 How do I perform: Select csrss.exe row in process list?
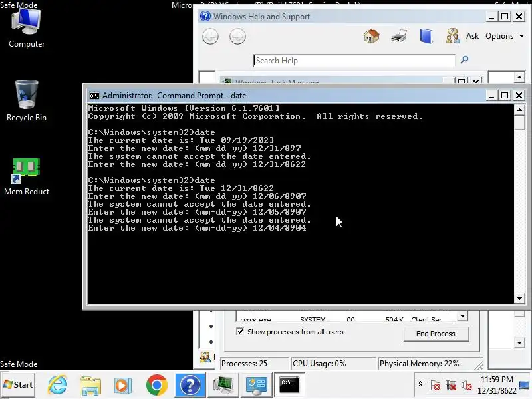[346, 319]
